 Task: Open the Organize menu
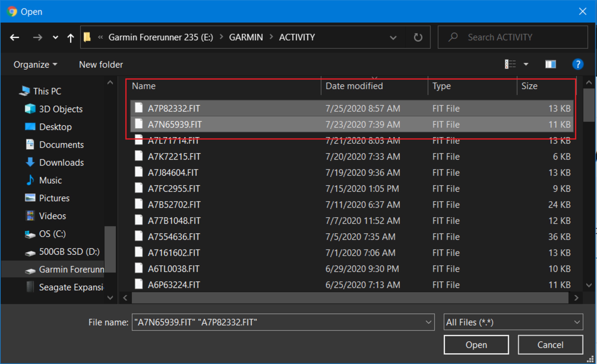[x=35, y=64]
